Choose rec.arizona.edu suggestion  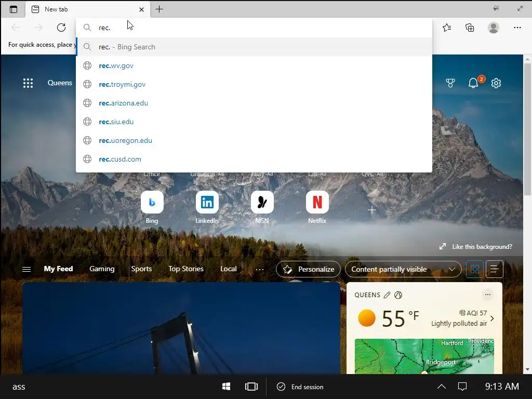(254, 103)
